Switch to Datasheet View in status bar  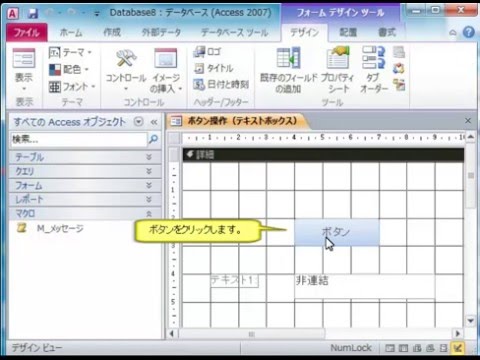pos(403,348)
